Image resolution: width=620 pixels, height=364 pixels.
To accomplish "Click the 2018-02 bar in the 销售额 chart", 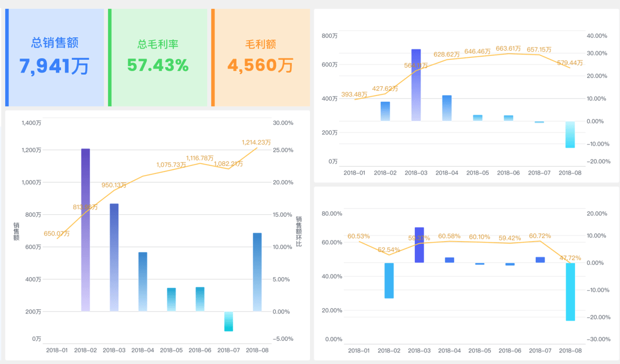I will pos(86,230).
